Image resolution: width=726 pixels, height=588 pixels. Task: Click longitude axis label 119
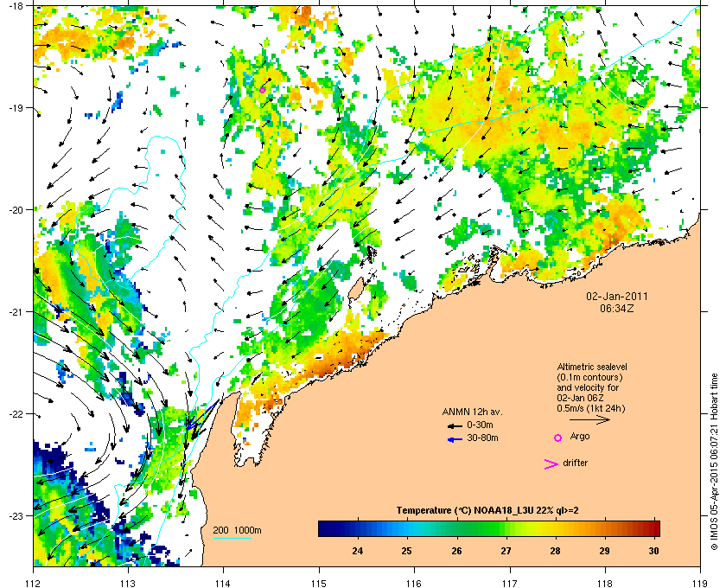(x=700, y=583)
